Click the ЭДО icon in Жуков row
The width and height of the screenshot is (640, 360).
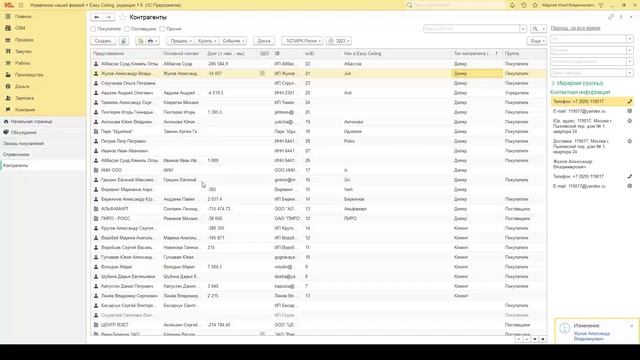point(262,73)
